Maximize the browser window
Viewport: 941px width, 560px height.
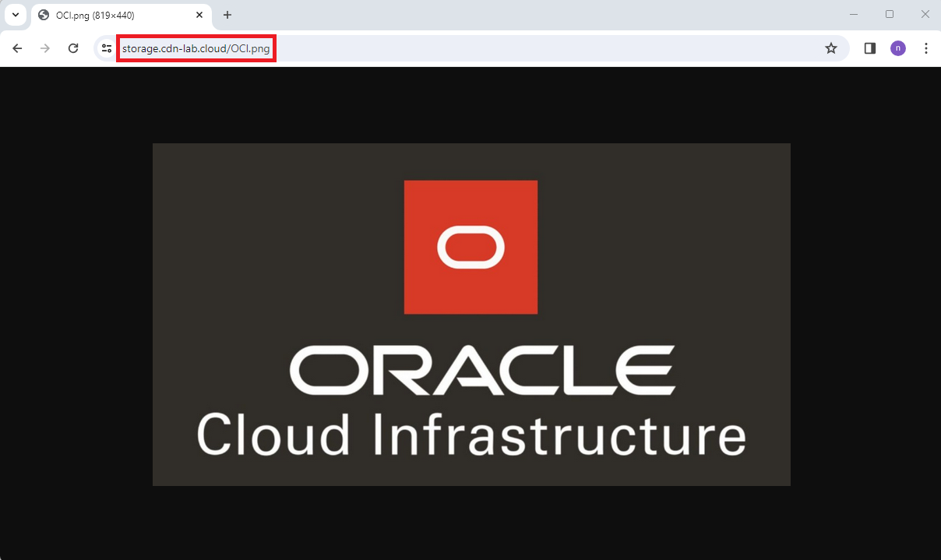click(890, 14)
